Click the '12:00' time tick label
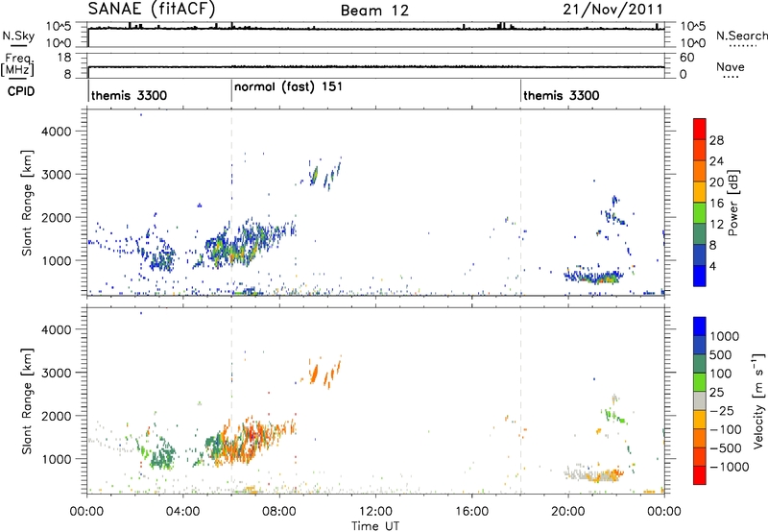The image size is (768, 532). point(375,512)
